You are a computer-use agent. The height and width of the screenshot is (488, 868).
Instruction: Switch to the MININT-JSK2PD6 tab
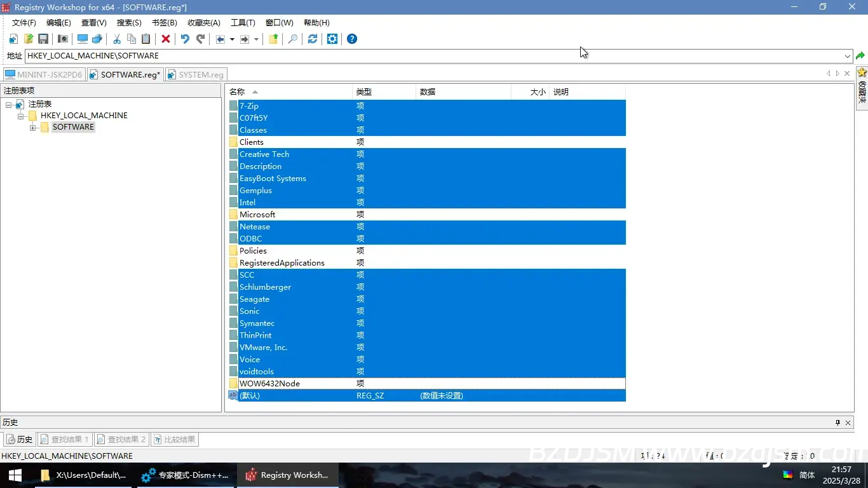44,74
